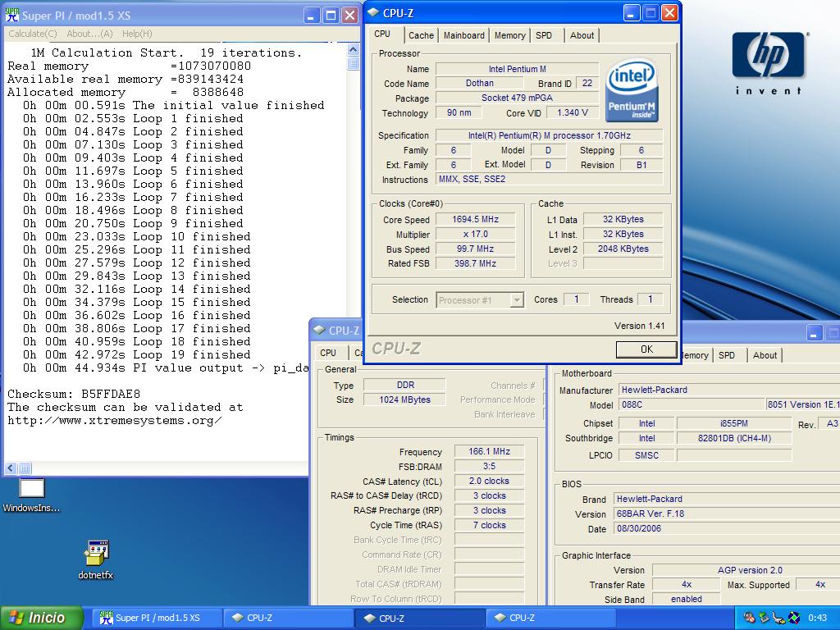
Task: Click the 'Socket 479 mPGA' Package value
Action: pos(517,98)
